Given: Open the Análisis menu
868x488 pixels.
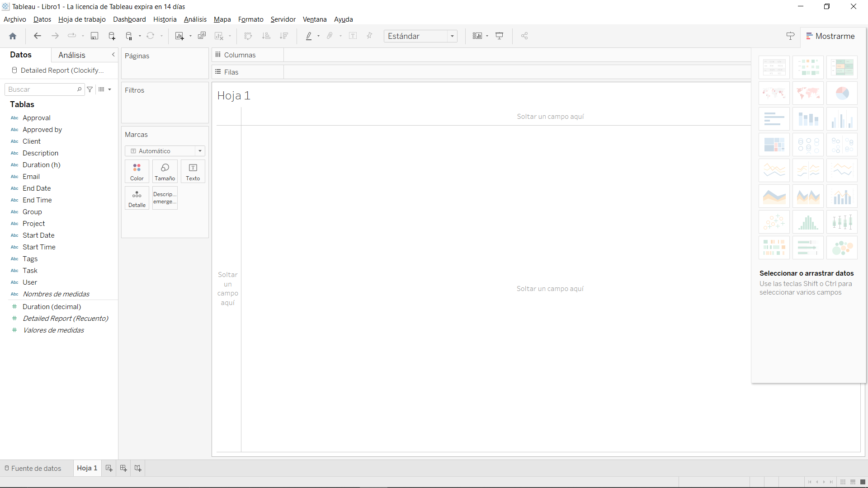Looking at the screenshot, I should 195,19.
